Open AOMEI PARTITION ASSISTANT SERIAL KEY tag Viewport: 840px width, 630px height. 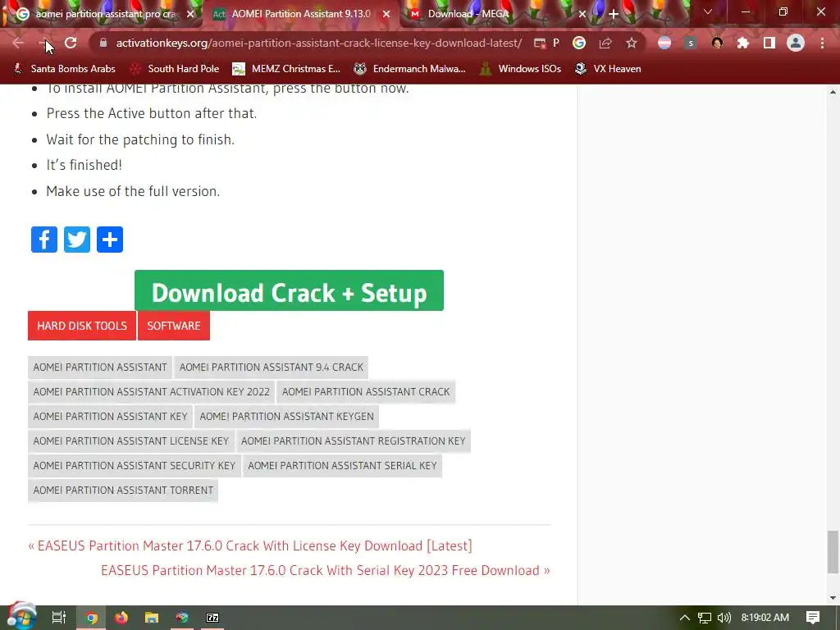coord(342,466)
